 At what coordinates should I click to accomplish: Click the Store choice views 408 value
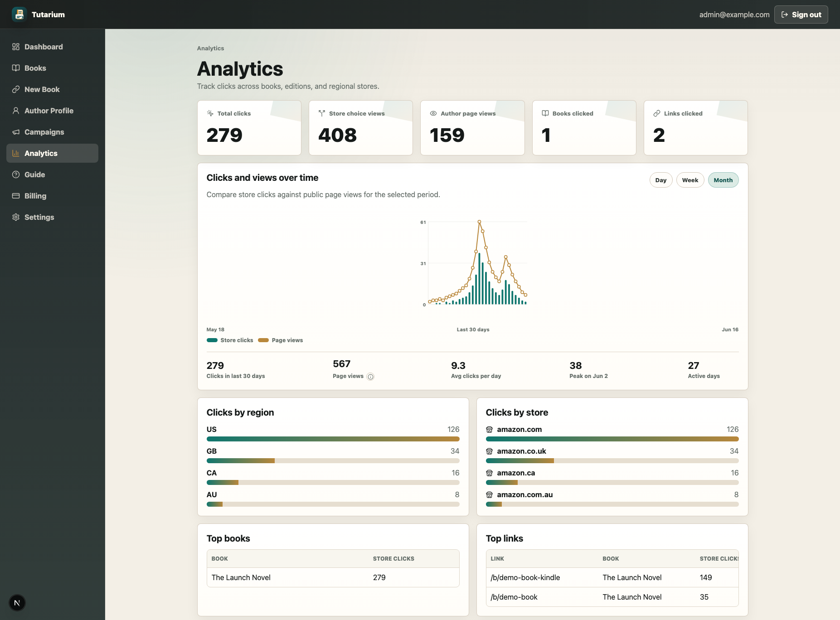pos(337,135)
